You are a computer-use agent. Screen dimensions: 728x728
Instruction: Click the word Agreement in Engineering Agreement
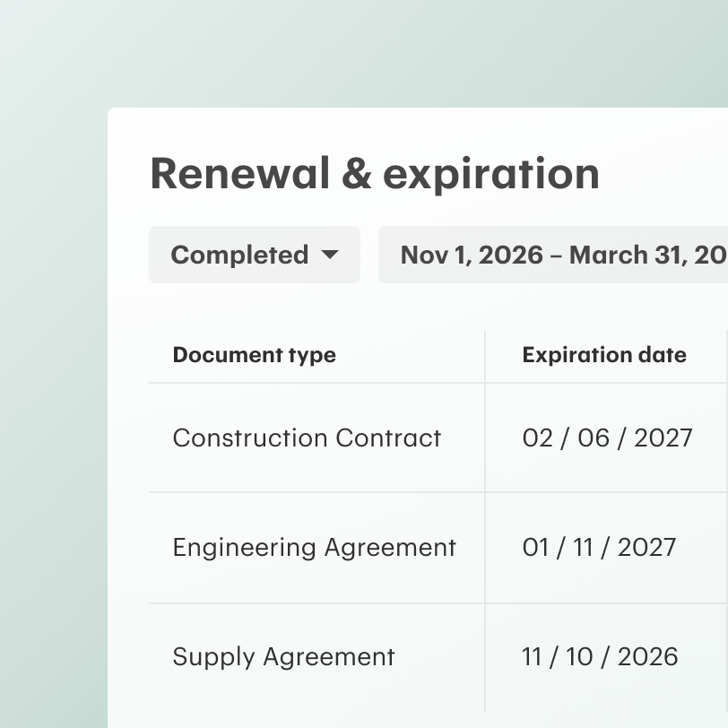point(390,549)
